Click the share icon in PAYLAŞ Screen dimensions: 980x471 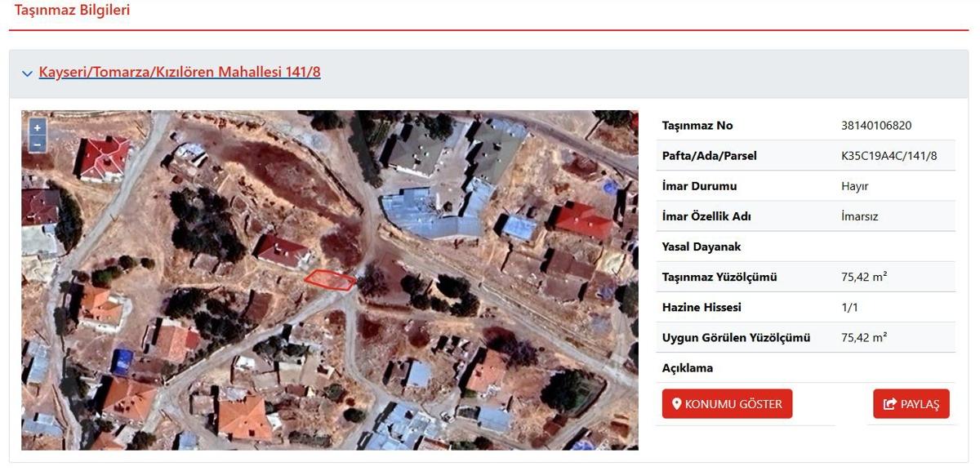tap(889, 404)
